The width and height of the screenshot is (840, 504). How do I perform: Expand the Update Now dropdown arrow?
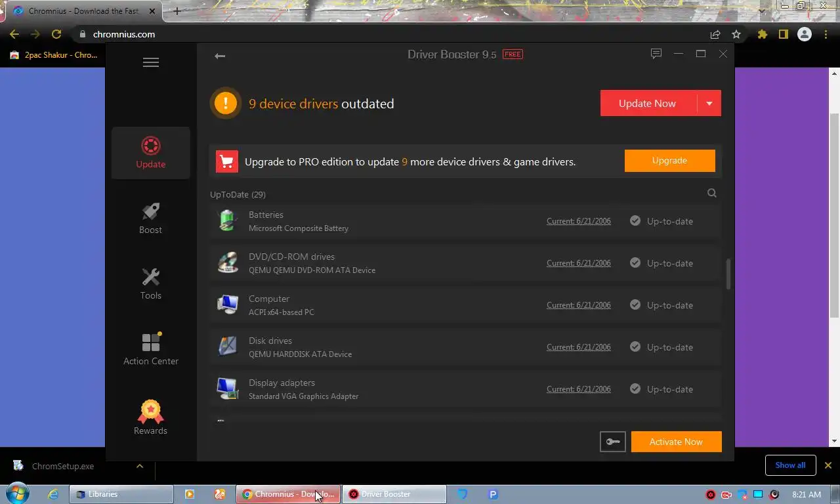(x=709, y=103)
